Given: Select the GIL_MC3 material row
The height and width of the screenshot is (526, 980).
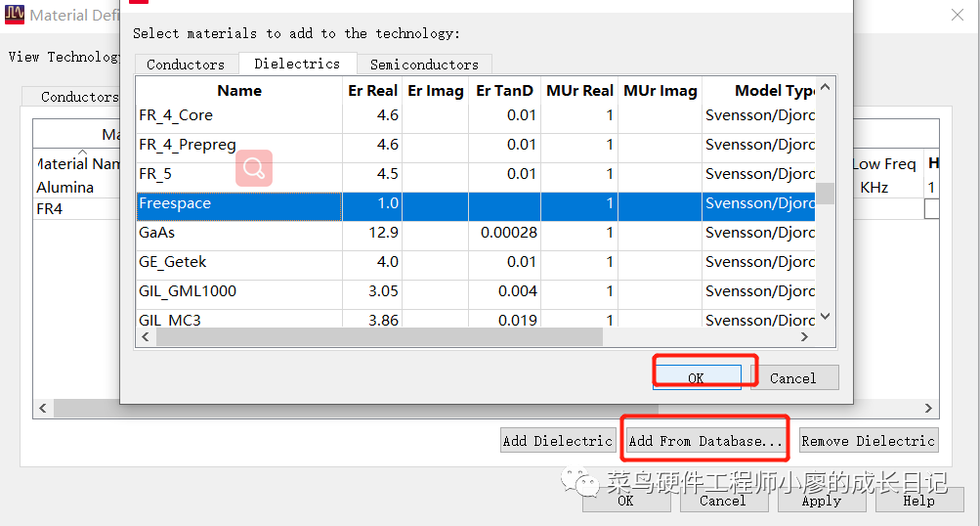Looking at the screenshot, I should coord(475,319).
